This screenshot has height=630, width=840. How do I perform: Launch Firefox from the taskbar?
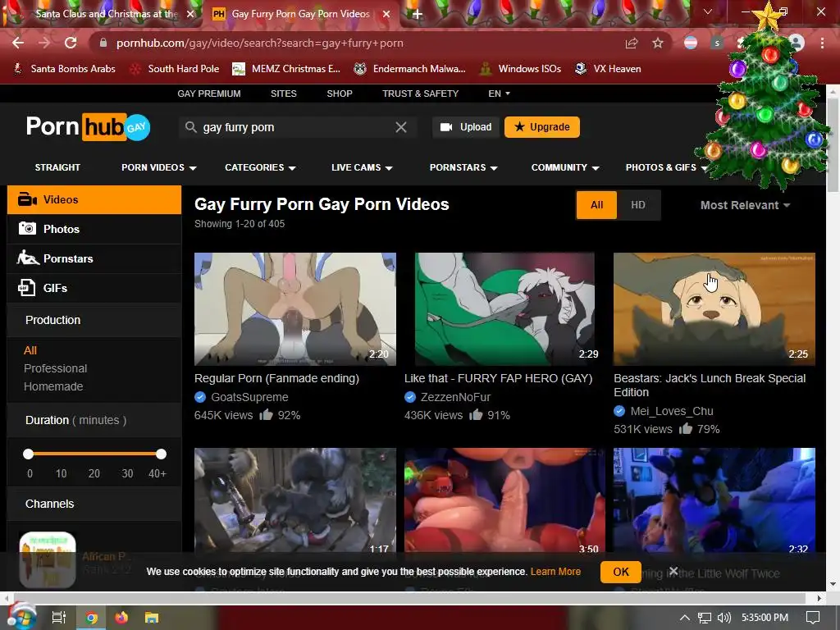pyautogui.click(x=121, y=618)
